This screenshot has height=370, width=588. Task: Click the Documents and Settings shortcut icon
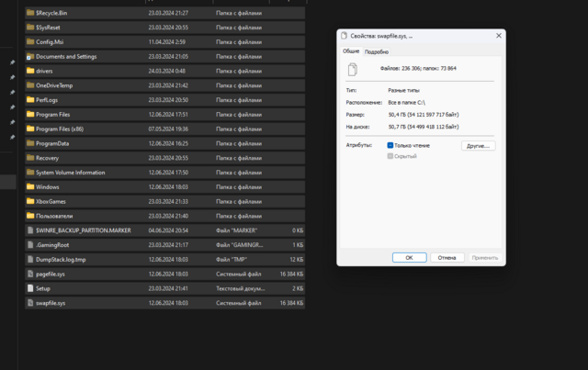pyautogui.click(x=29, y=57)
